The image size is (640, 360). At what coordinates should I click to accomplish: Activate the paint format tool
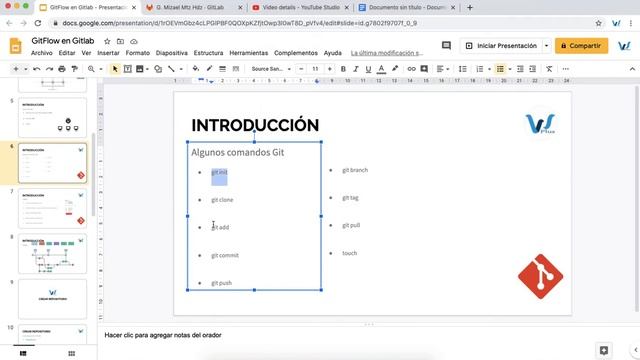74,69
